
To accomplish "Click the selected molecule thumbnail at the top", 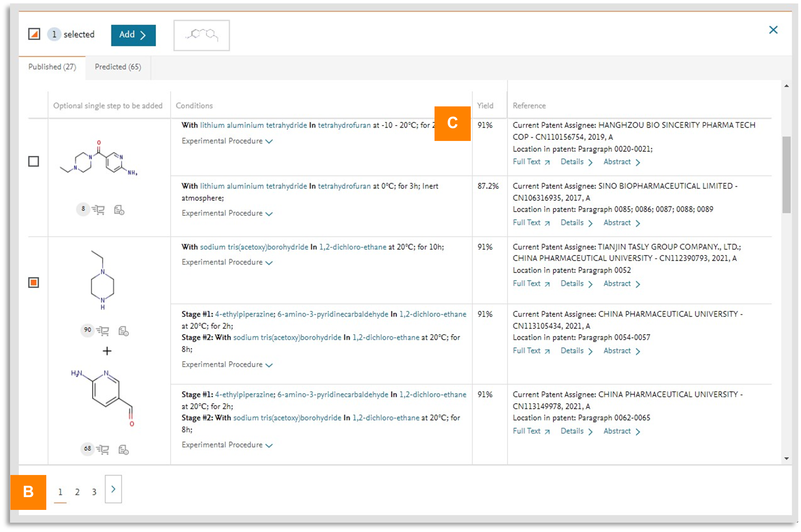I will point(202,35).
